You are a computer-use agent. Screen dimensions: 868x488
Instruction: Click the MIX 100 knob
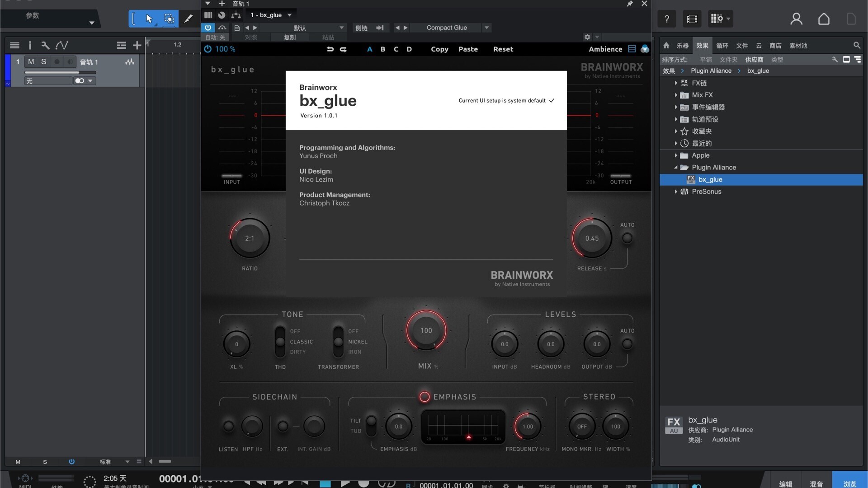(x=426, y=330)
